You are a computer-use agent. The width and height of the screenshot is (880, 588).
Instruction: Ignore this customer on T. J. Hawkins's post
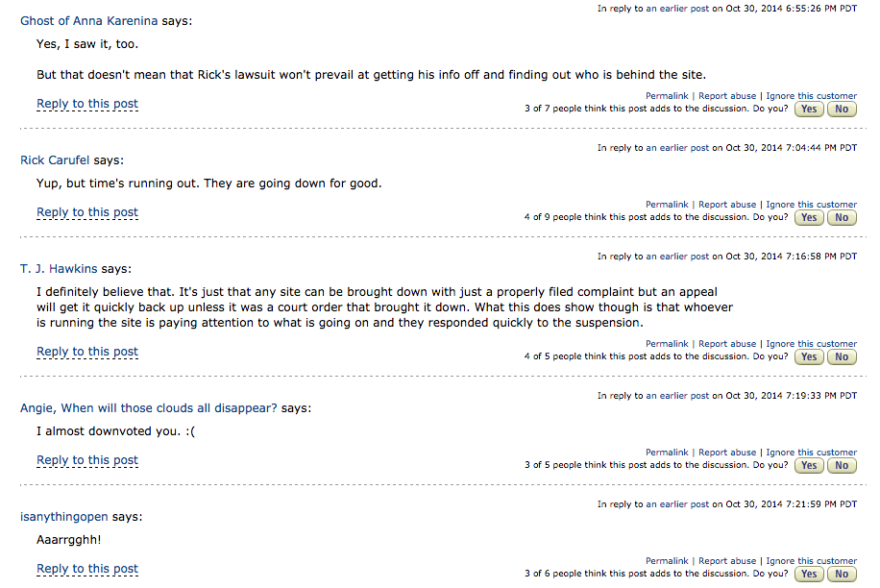[812, 344]
